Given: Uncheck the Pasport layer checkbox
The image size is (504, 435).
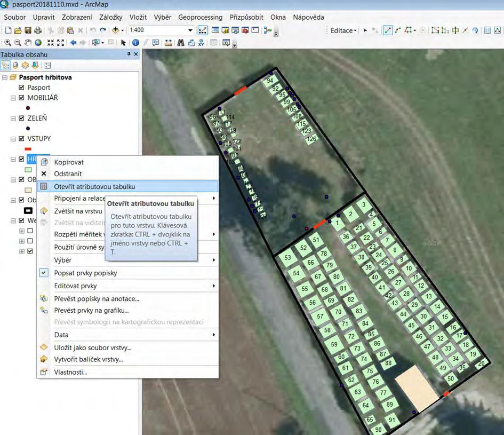Looking at the screenshot, I should [x=21, y=88].
